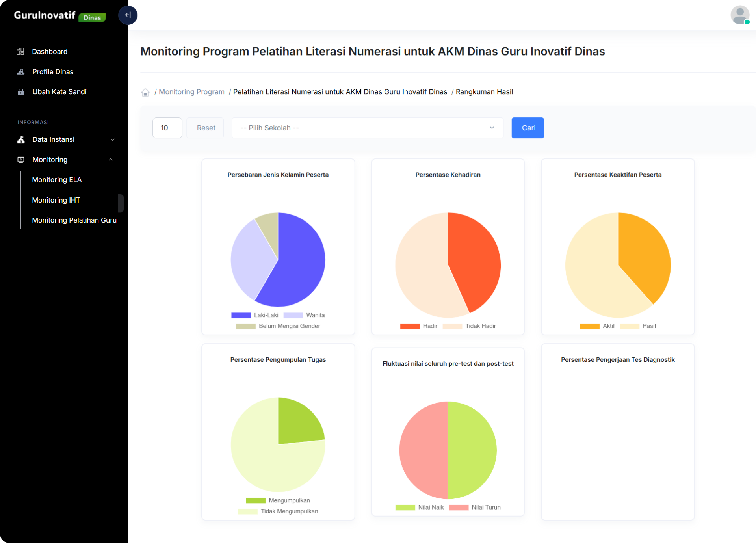Image resolution: width=756 pixels, height=543 pixels.
Task: Expand the Data Instansi chevron
Action: click(113, 139)
